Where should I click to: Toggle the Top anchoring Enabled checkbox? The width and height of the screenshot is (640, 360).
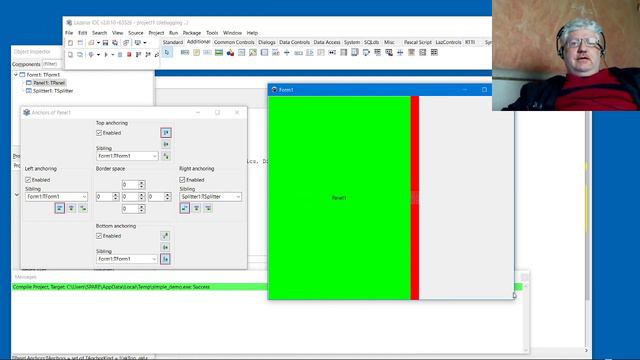coord(99,133)
